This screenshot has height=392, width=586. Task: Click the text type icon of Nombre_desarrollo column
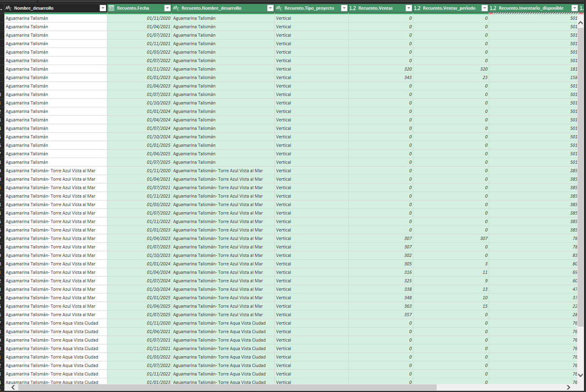pyautogui.click(x=8, y=8)
